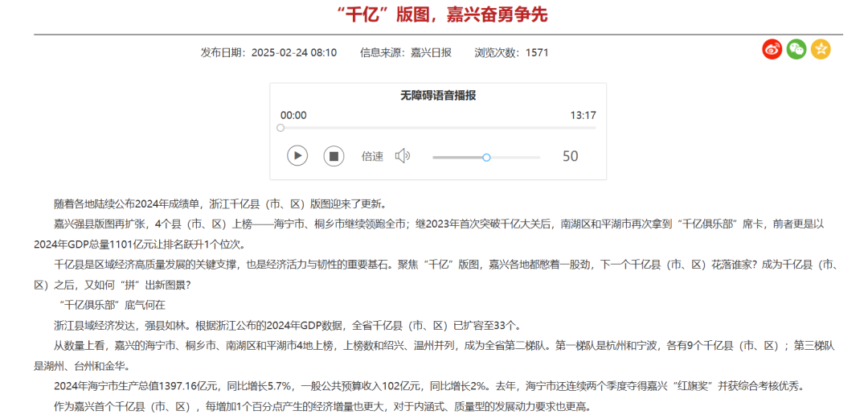The width and height of the screenshot is (868, 415).
Task: Click the publish date 2025-02-24 08:10
Action: click(x=293, y=52)
